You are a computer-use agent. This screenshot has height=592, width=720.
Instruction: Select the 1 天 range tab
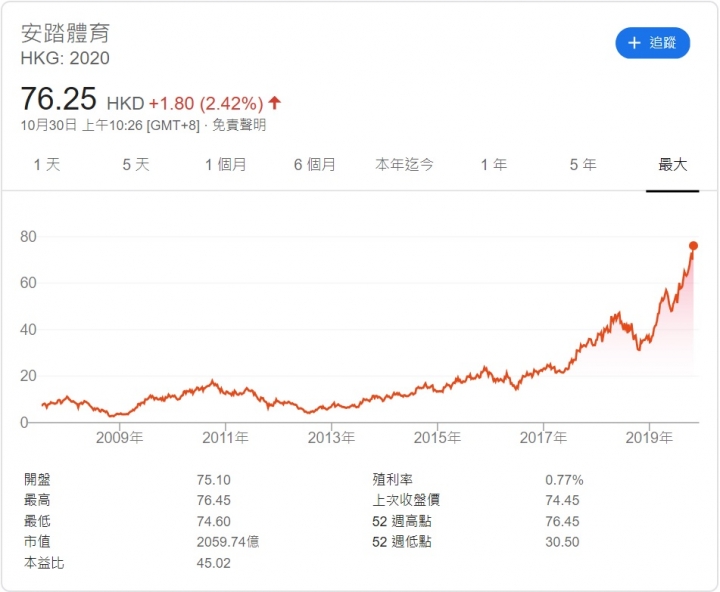[x=47, y=164]
